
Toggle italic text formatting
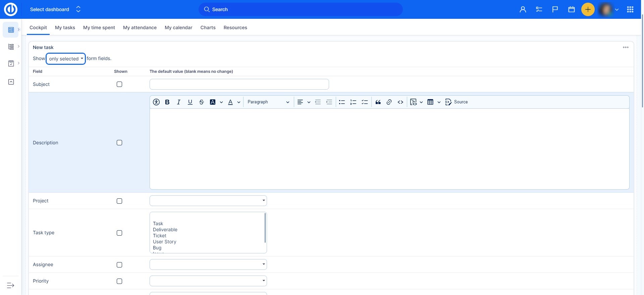pyautogui.click(x=178, y=102)
